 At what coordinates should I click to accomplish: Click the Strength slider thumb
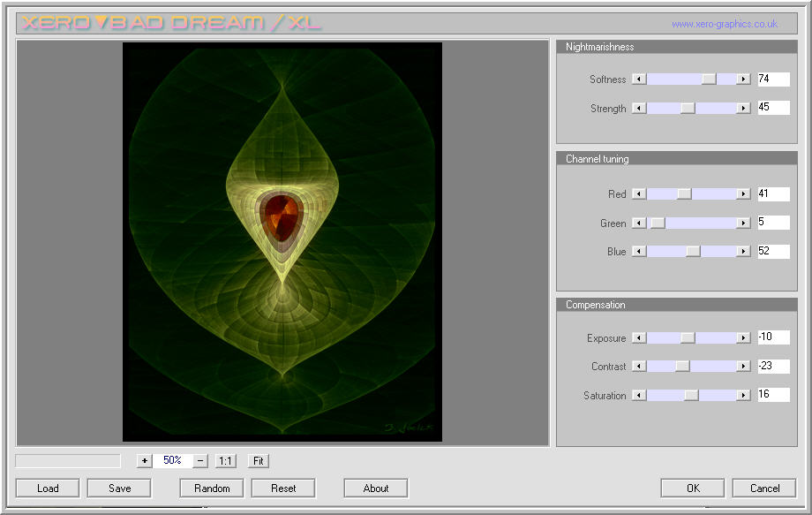(688, 109)
